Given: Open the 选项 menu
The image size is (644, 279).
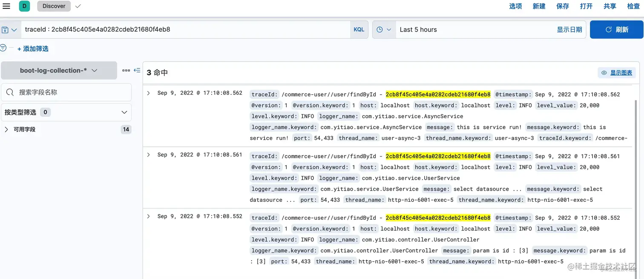Looking at the screenshot, I should click(515, 6).
